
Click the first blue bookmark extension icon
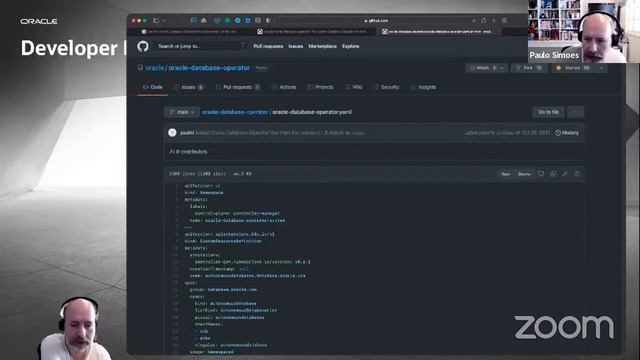point(193,20)
